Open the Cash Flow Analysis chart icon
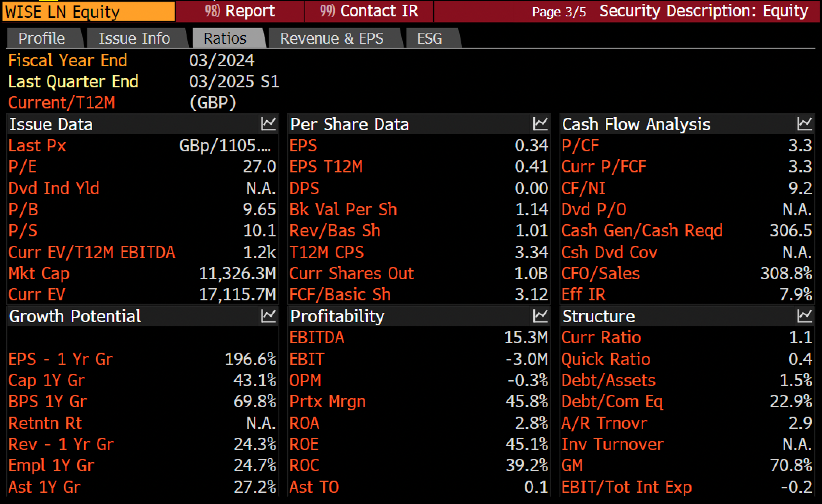822x504 pixels. click(x=804, y=124)
